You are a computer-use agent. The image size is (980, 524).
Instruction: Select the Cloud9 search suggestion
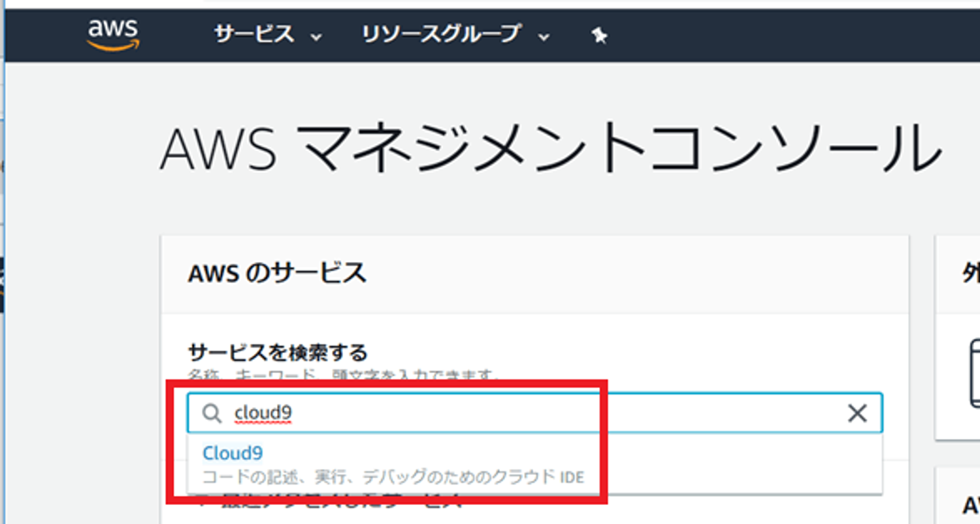point(534,463)
